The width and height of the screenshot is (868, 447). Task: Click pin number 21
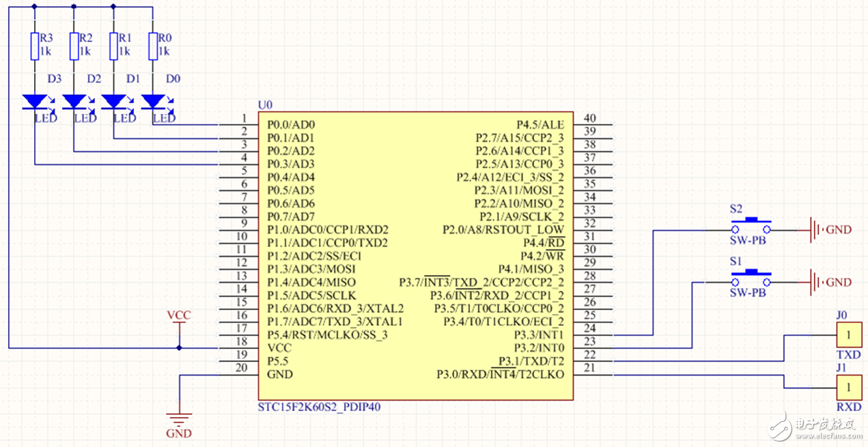pos(590,369)
